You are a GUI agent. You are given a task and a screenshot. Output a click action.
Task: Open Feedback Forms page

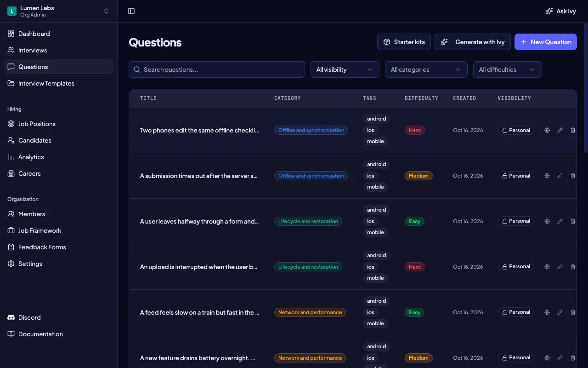pos(58,247)
